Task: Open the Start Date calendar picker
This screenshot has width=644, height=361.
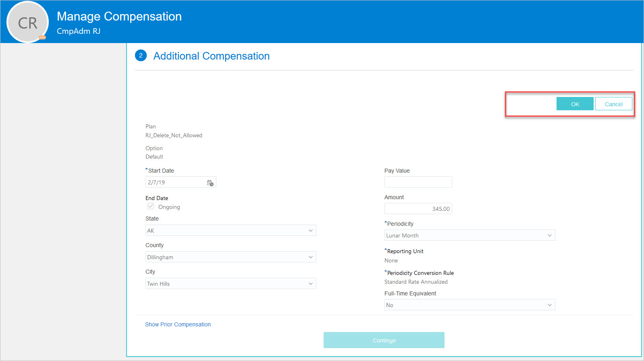Action: click(x=210, y=183)
